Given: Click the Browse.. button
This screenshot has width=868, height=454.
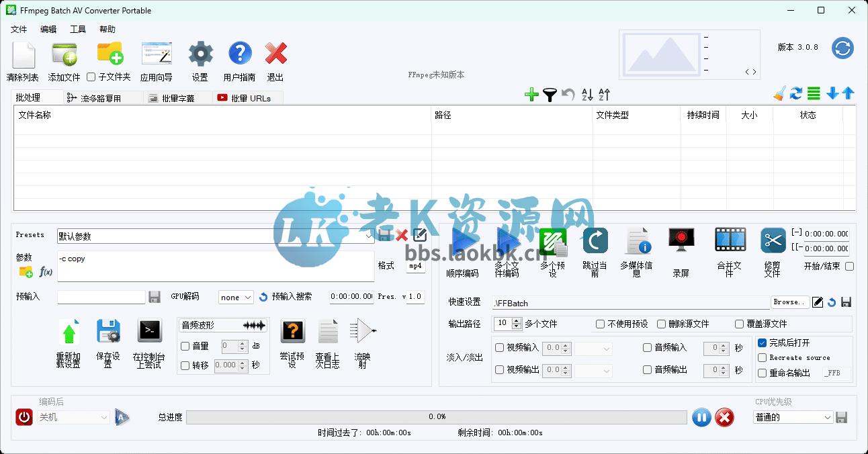Looking at the screenshot, I should point(789,302).
